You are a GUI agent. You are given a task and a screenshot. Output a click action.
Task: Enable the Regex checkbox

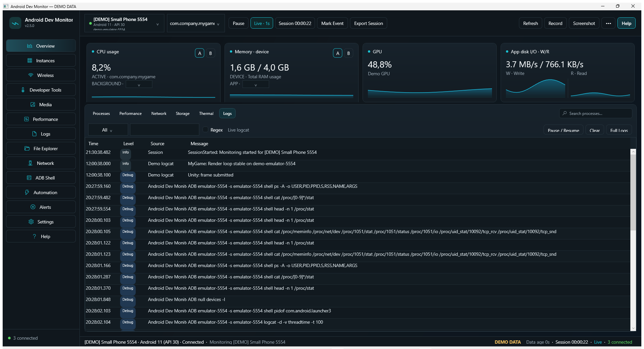[206, 130]
